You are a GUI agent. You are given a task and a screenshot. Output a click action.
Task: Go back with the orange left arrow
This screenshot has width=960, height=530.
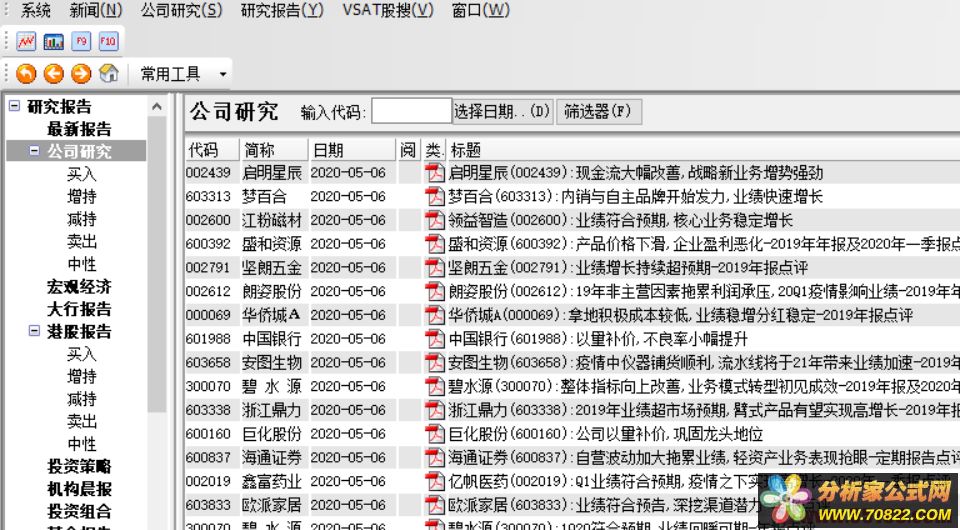pyautogui.click(x=54, y=74)
